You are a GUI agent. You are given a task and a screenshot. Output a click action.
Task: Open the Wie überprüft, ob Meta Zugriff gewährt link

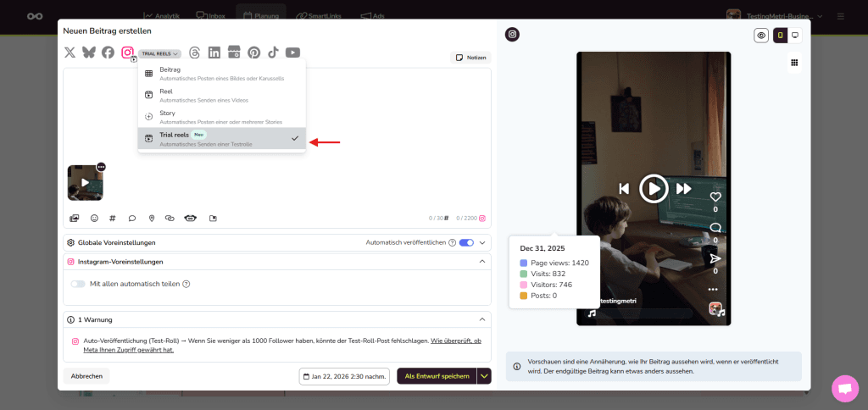tap(282, 346)
